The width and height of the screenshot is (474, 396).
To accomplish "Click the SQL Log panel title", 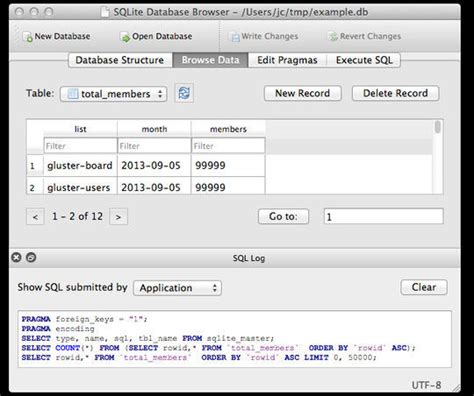I will coord(249,258).
